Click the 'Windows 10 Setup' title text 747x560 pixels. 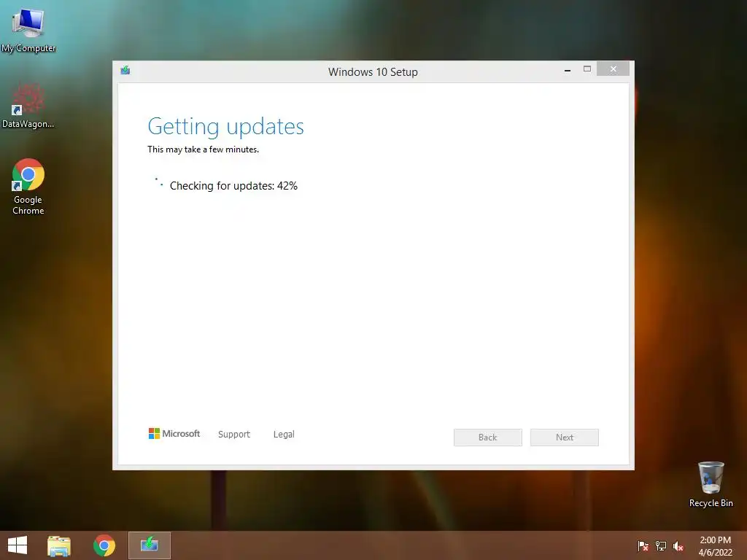coord(373,72)
